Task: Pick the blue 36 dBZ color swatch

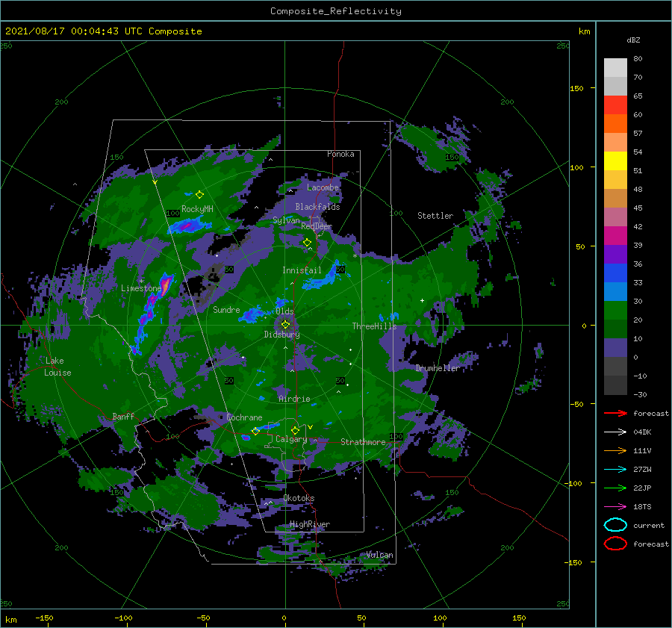Action: point(615,273)
